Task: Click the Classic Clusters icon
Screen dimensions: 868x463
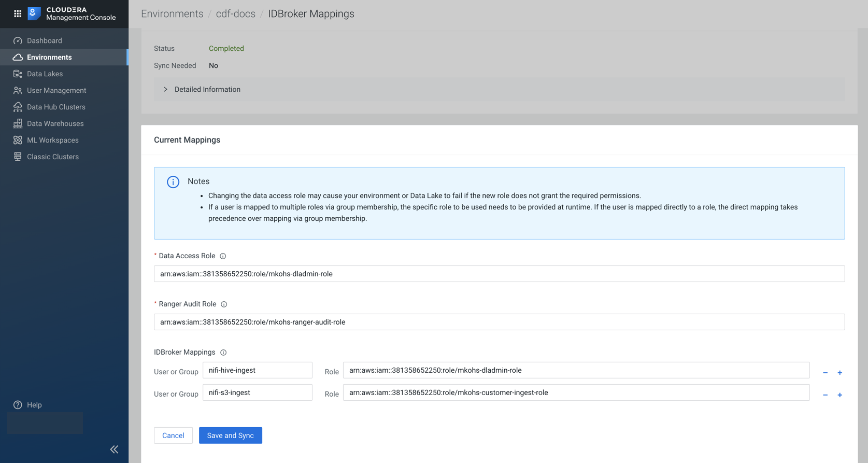Action: click(x=18, y=157)
